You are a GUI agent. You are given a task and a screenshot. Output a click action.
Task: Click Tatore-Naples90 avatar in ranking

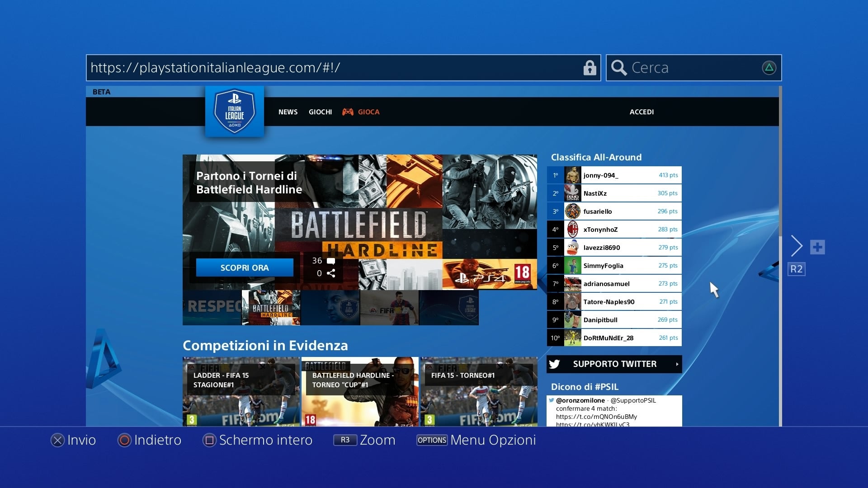573,301
